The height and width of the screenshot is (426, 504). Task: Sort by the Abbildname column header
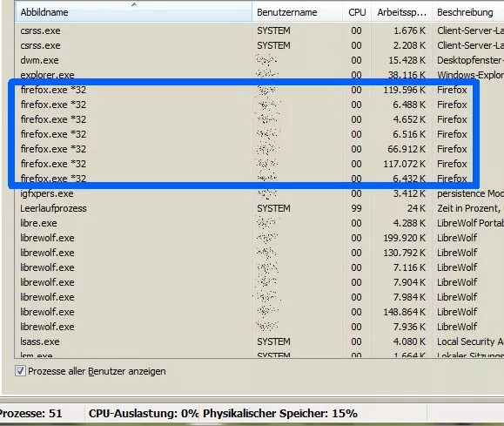click(x=133, y=12)
